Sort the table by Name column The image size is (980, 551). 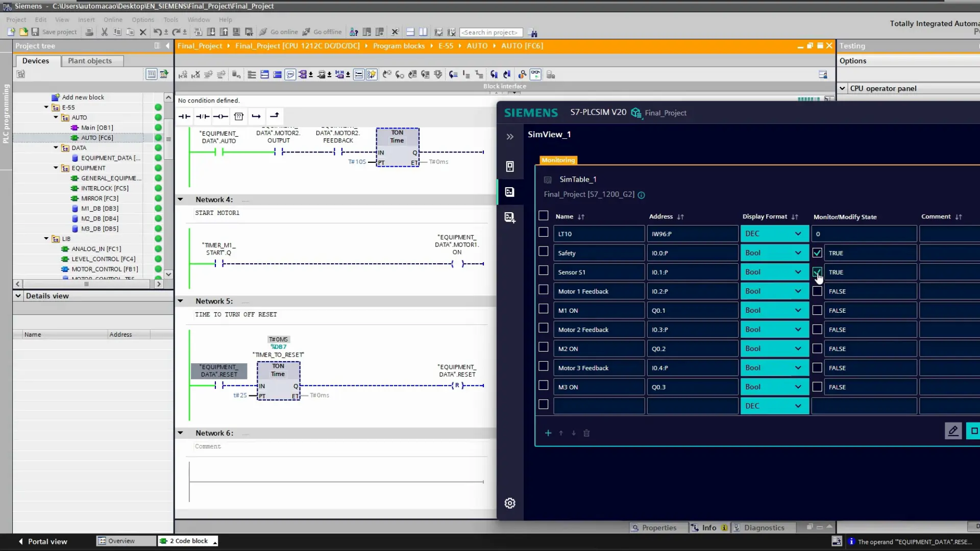coord(581,217)
